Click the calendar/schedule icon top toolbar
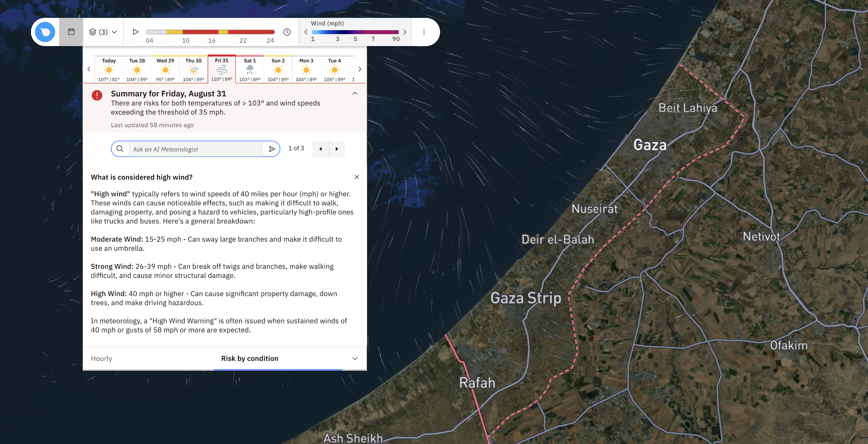Viewport: 868px width, 444px height. [x=71, y=32]
